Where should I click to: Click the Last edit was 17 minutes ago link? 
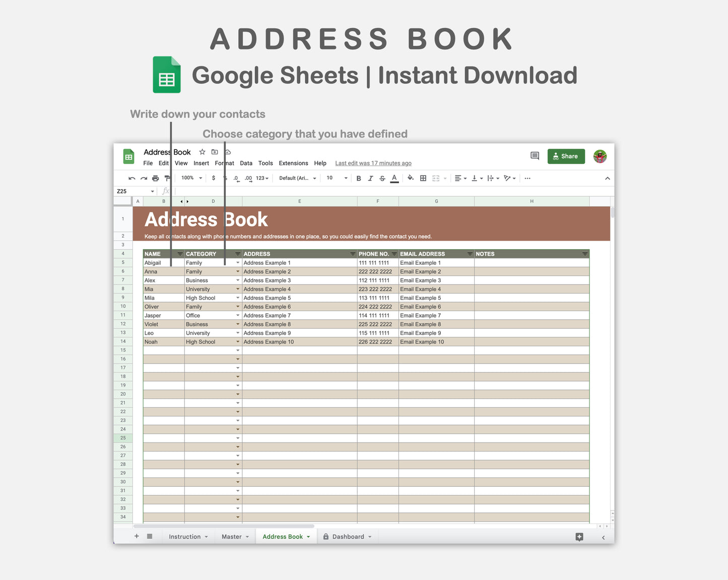[373, 163]
